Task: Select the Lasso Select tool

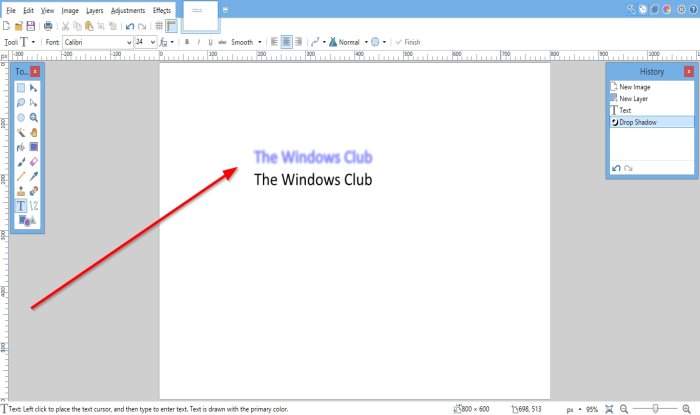Action: point(21,103)
